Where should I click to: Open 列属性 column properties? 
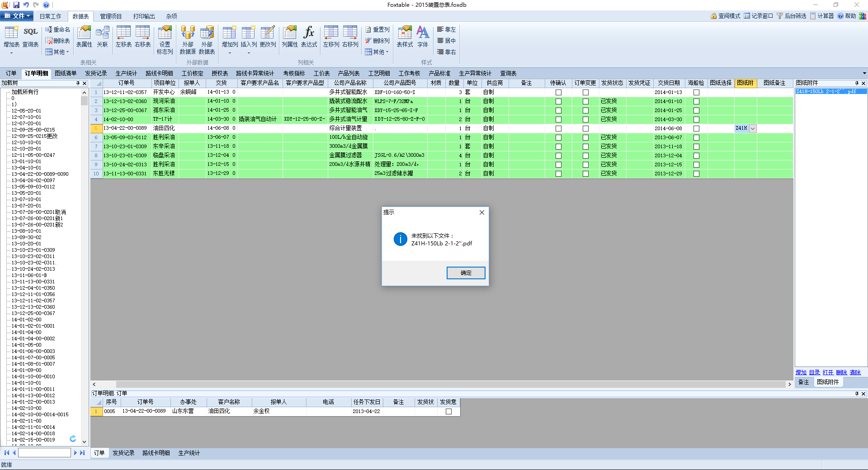(290, 37)
